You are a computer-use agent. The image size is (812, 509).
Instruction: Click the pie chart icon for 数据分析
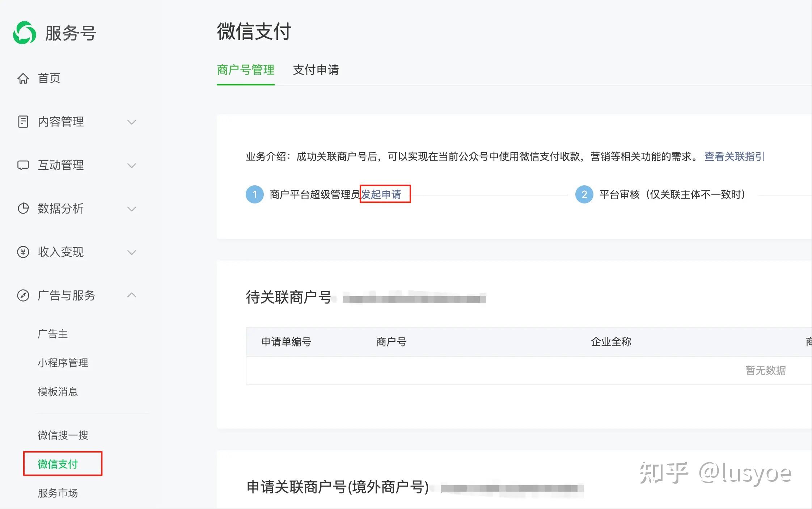23,209
